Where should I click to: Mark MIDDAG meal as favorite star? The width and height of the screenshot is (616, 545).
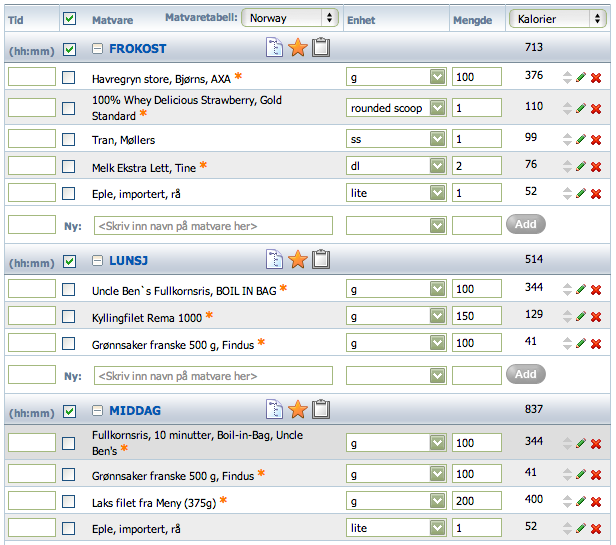[x=298, y=409]
